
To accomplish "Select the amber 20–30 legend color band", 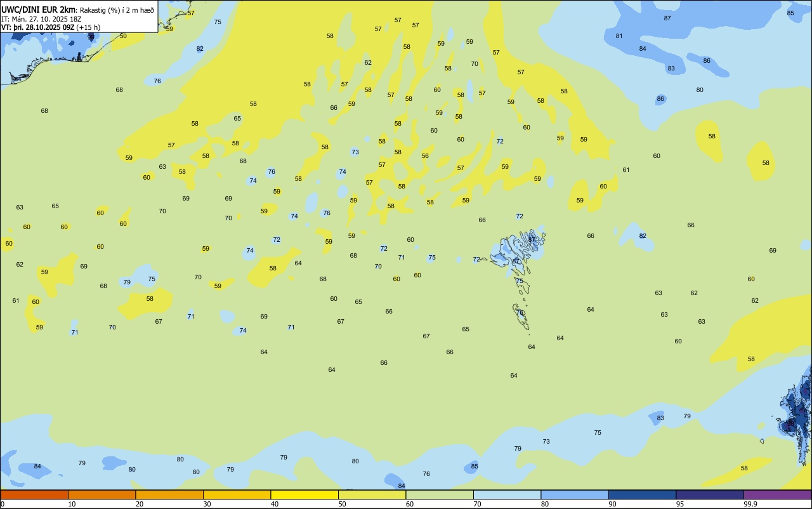I will (169, 494).
